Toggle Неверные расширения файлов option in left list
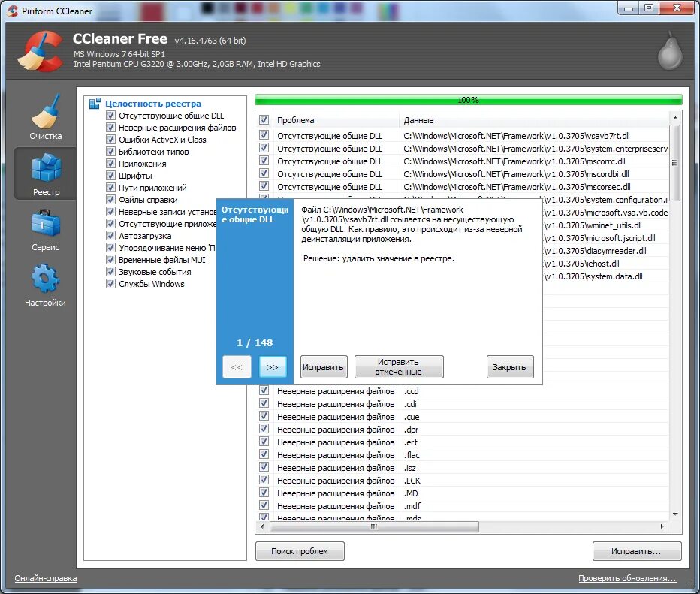700x594 pixels. pos(110,128)
